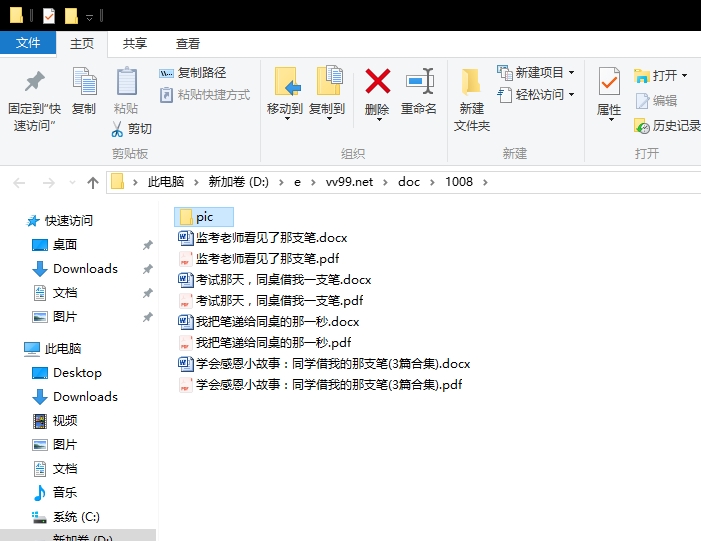The width and height of the screenshot is (701, 541).
Task: Select 我把笔递给同桌的那一秒.pdf file
Action: pyautogui.click(x=265, y=343)
